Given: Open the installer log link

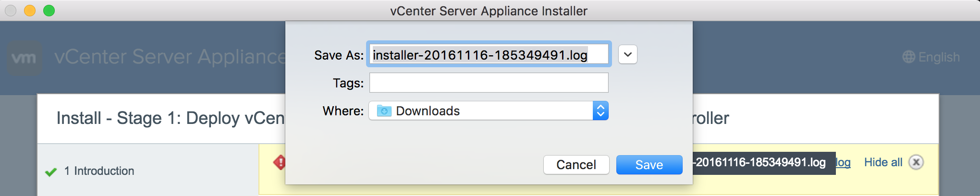Looking at the screenshot, I should tap(843, 162).
